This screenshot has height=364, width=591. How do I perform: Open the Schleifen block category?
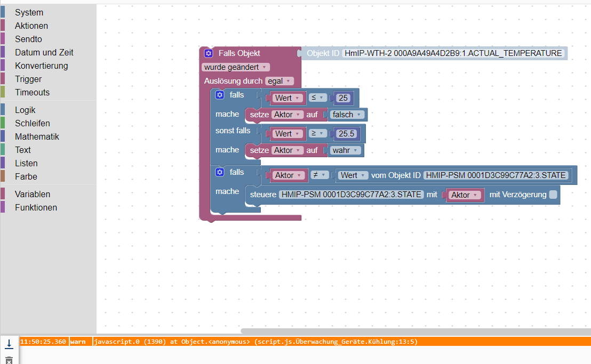pos(32,123)
